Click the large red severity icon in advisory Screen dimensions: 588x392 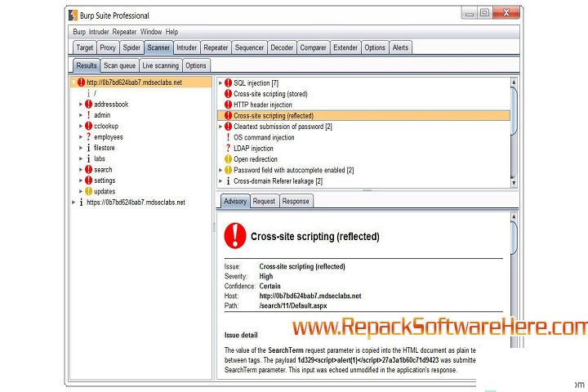point(235,236)
